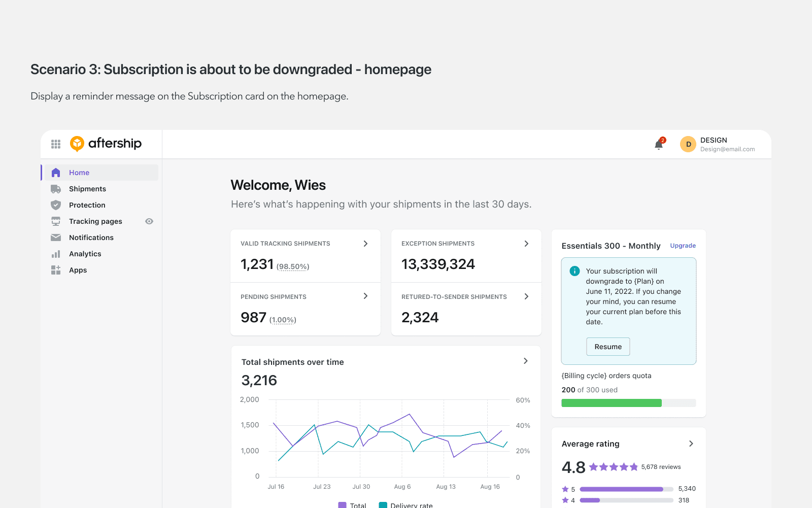Click the Aug 6 axis label

pyautogui.click(x=402, y=486)
